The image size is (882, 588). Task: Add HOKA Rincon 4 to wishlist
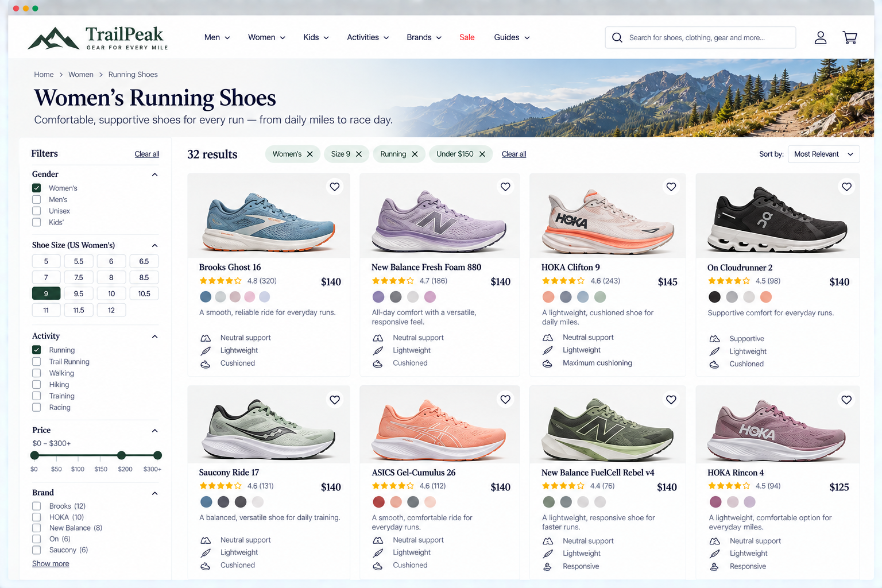point(846,400)
